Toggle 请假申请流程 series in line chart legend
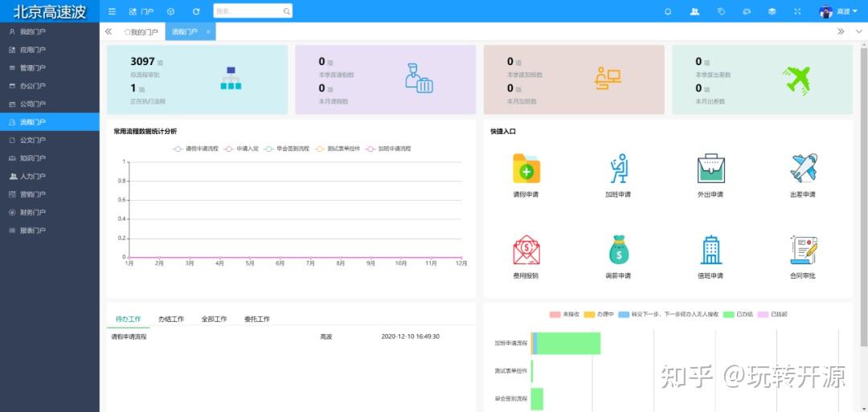Image resolution: width=868 pixels, height=412 pixels. coord(197,149)
